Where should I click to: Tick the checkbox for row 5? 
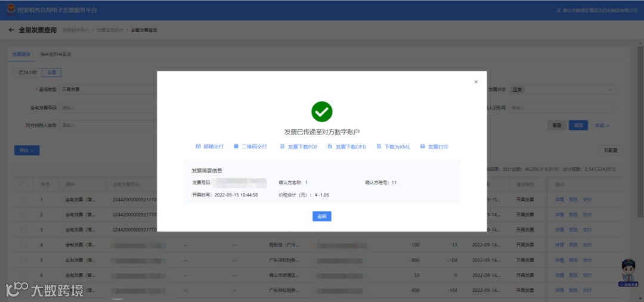(x=24, y=260)
